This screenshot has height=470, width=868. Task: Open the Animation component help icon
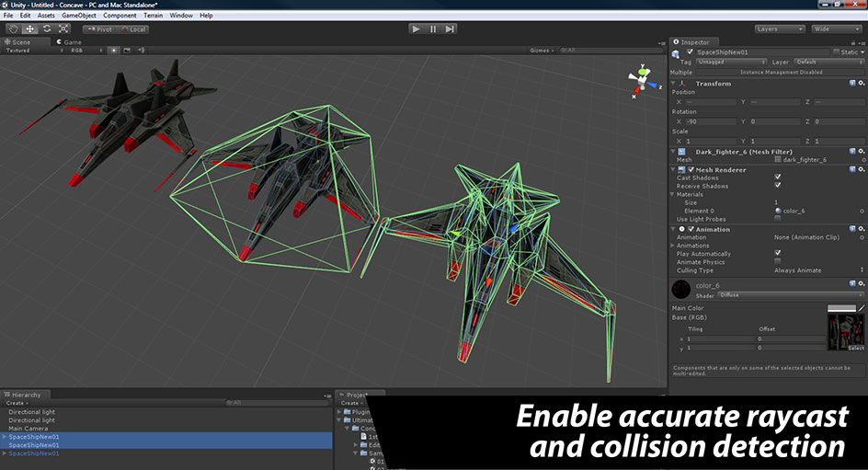pyautogui.click(x=852, y=229)
